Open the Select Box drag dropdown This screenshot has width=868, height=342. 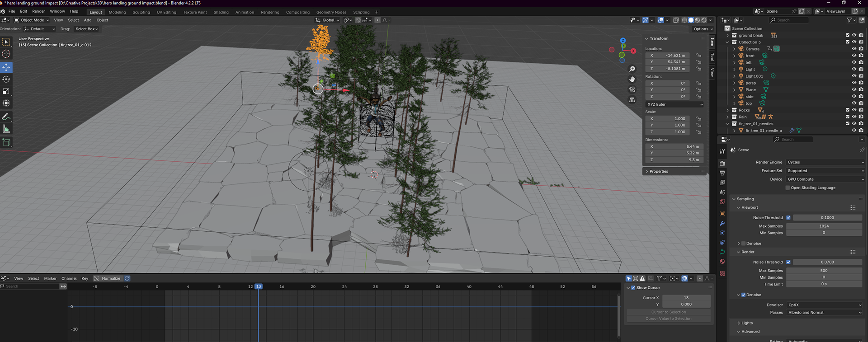click(x=87, y=29)
